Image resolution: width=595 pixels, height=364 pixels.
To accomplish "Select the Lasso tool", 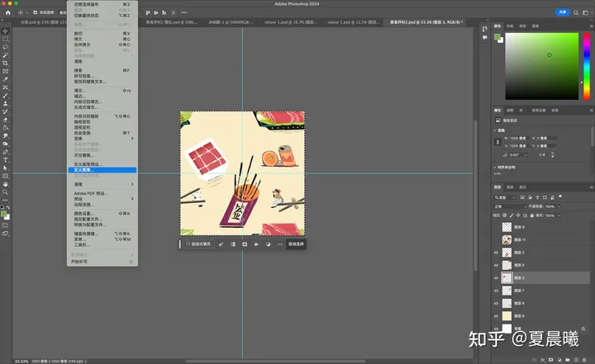I will pyautogui.click(x=5, y=47).
